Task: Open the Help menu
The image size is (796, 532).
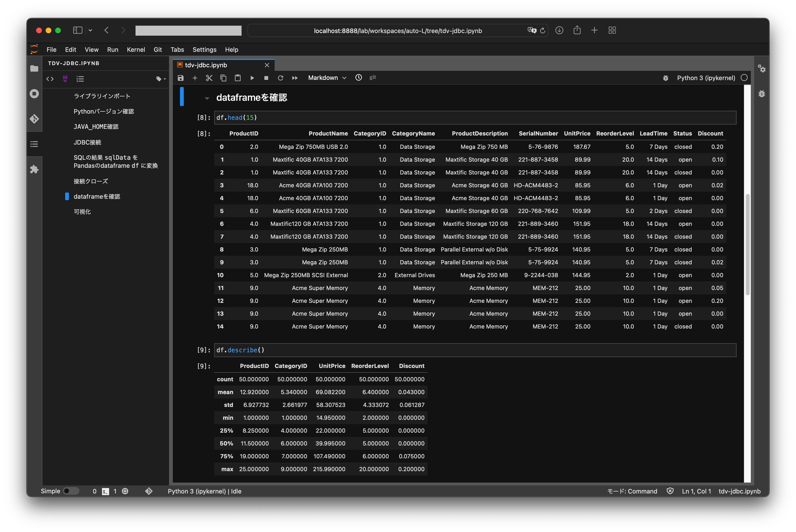Action: pos(231,49)
